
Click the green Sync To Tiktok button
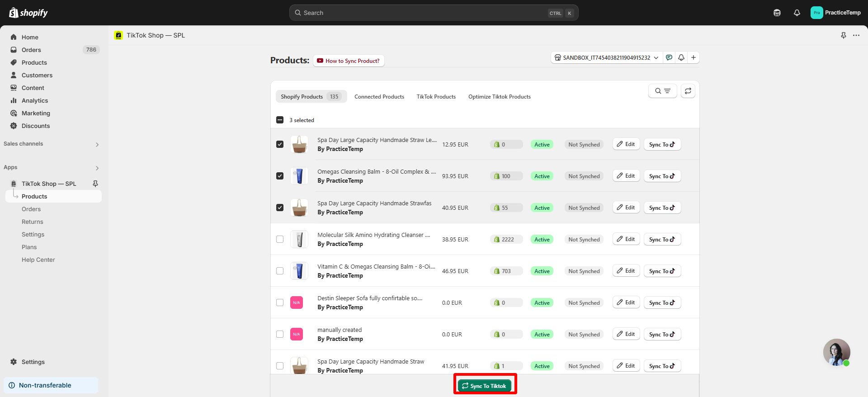coord(485,386)
